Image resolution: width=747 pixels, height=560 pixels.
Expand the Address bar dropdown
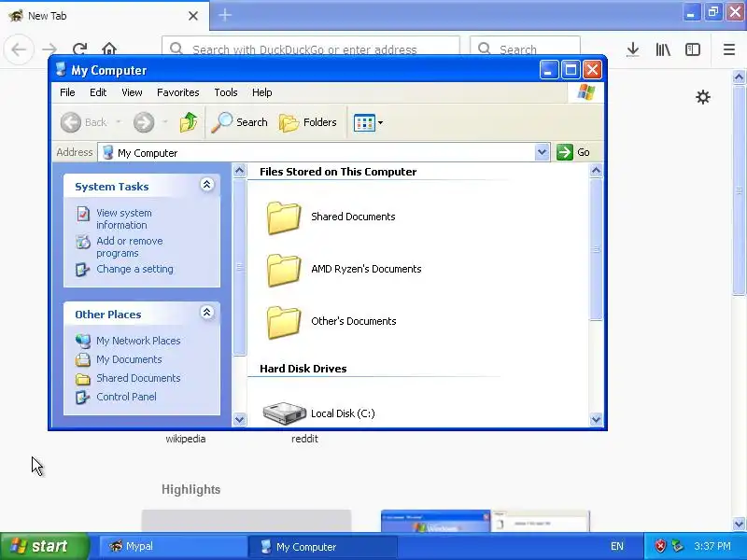tap(542, 152)
